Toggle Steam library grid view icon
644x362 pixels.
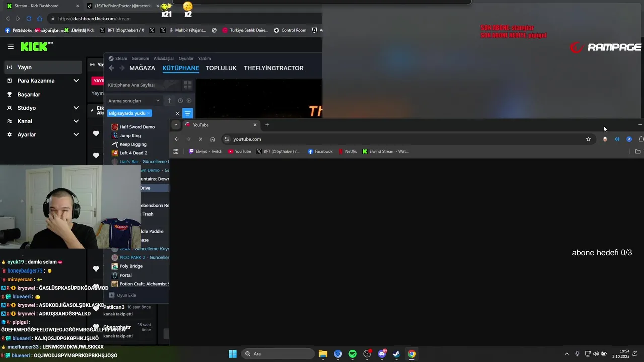187,85
